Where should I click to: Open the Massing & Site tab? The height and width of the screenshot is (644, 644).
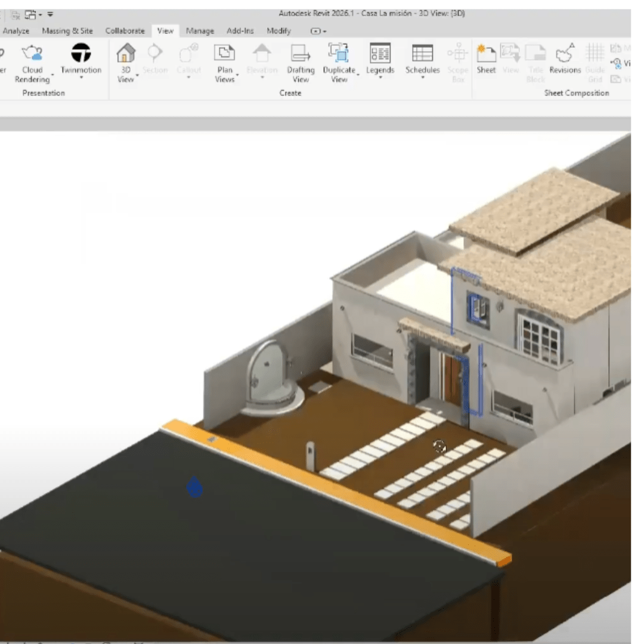coord(67,31)
